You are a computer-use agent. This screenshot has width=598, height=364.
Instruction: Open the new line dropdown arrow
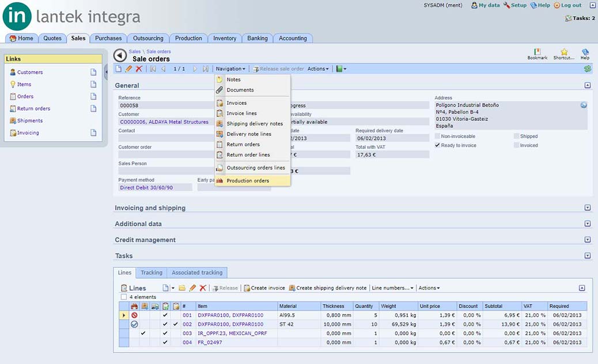(173, 288)
